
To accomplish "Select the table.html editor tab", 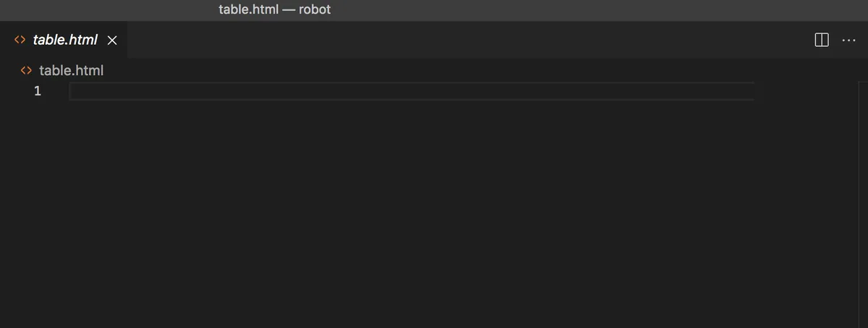I will [64, 40].
